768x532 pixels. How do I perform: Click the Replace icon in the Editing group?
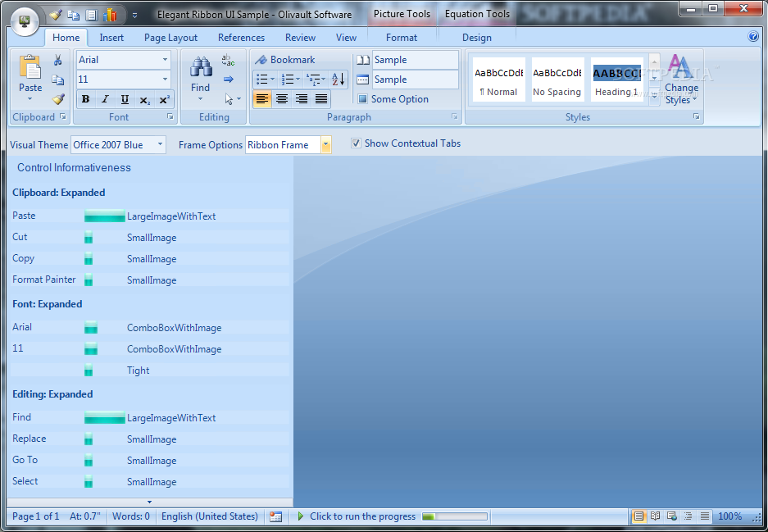(x=228, y=61)
